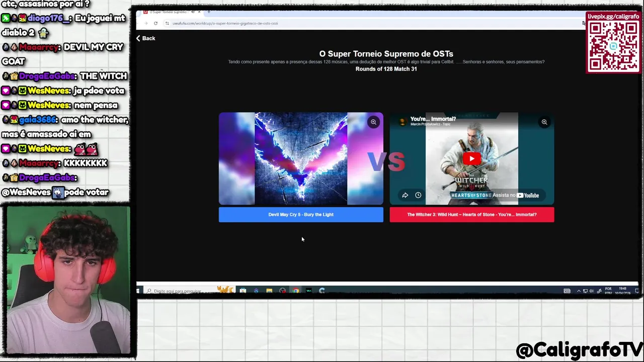644x362 pixels.
Task: Enlarge the Devil May Cry image with magnifier
Action: point(373,122)
